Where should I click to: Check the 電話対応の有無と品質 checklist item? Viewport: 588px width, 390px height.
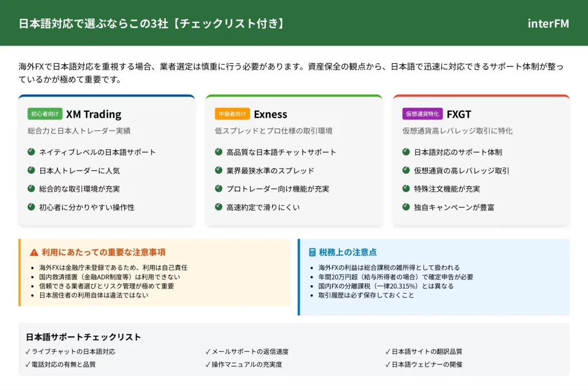(60, 364)
